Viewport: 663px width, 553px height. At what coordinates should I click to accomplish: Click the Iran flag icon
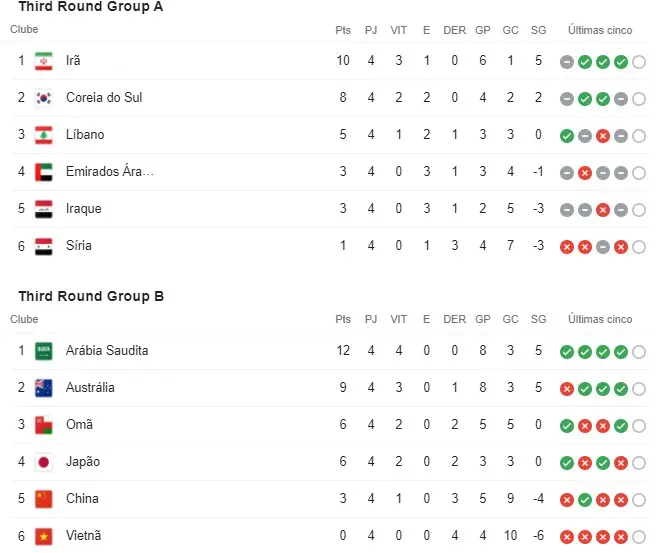pyautogui.click(x=44, y=61)
